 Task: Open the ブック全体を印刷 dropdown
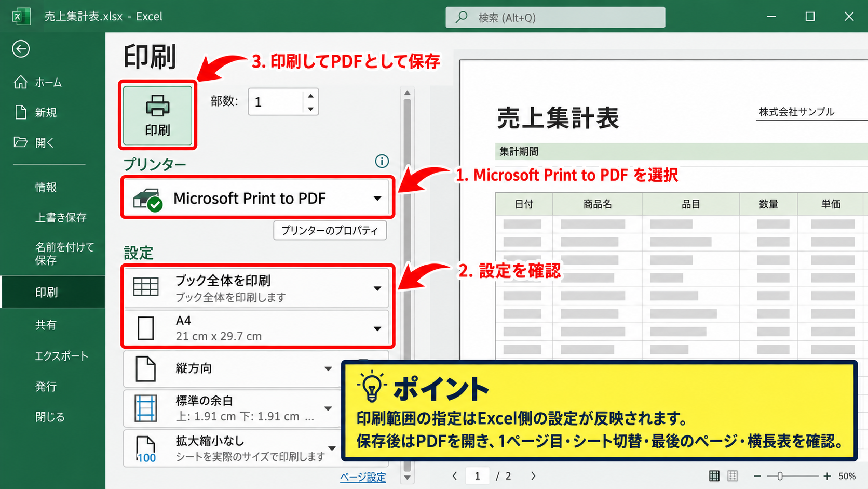tap(256, 288)
